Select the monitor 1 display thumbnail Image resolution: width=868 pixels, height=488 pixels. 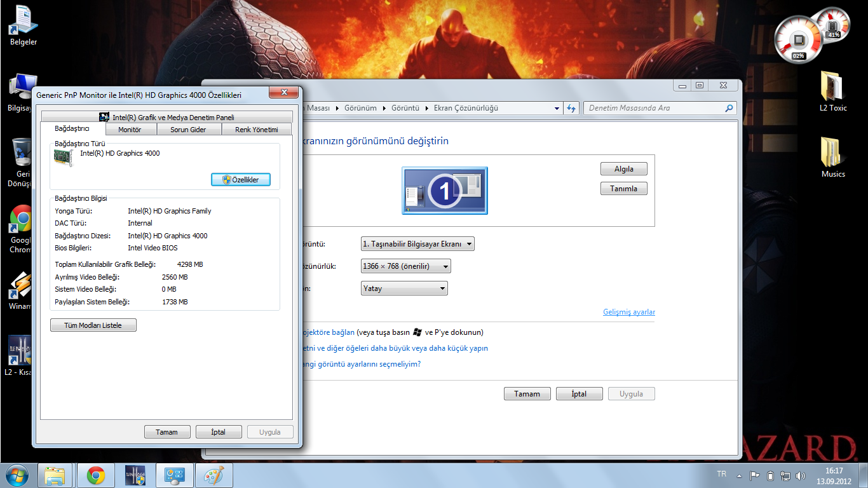[445, 191]
